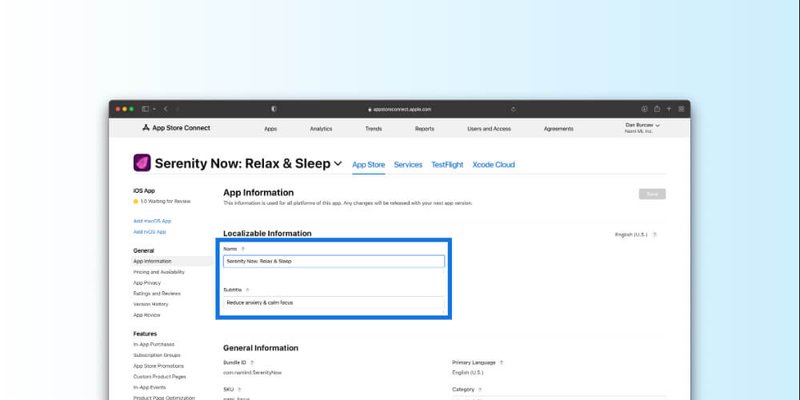The height and width of the screenshot is (400, 800).
Task: Click Add macOS App link
Action: (152, 221)
